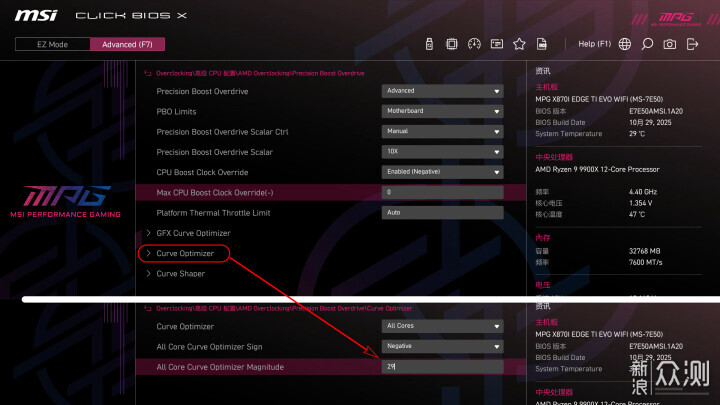Open All Core Curve Optimizer Sign dropdown
This screenshot has height=405, width=720.
[x=442, y=346]
